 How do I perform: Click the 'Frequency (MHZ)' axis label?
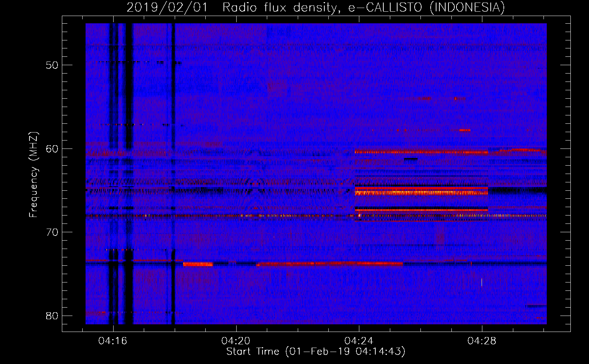[x=33, y=175]
